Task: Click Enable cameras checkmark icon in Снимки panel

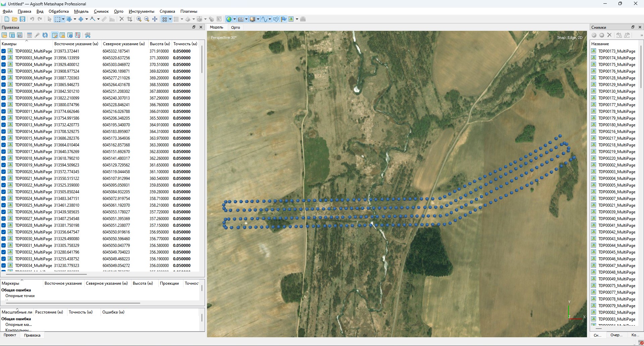Action: coord(594,35)
